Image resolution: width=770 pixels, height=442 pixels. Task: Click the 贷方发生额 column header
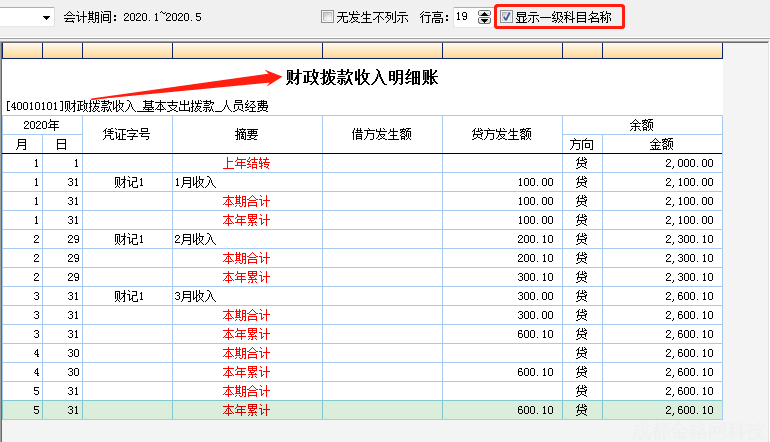pos(502,135)
